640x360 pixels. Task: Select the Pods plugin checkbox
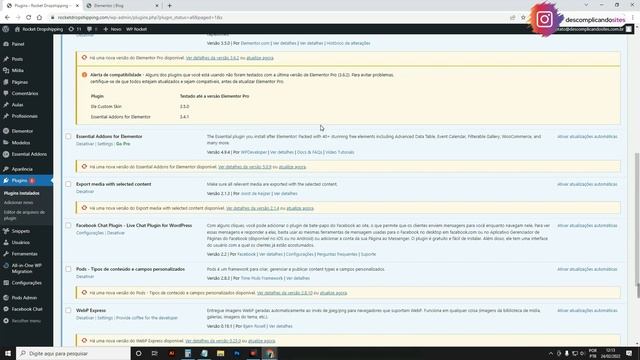(x=68, y=269)
